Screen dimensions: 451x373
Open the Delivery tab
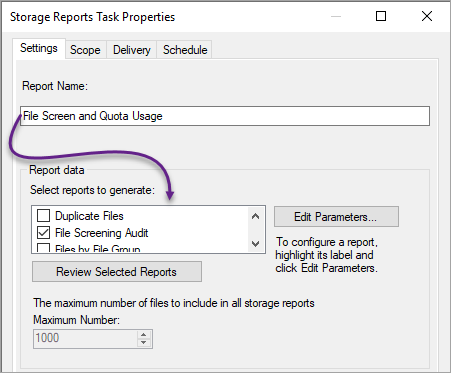pos(132,50)
